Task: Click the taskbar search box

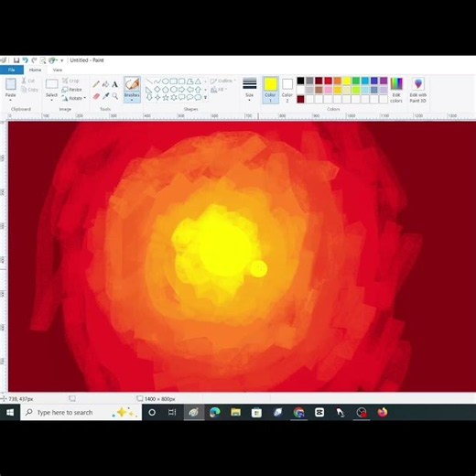Action: click(x=81, y=413)
